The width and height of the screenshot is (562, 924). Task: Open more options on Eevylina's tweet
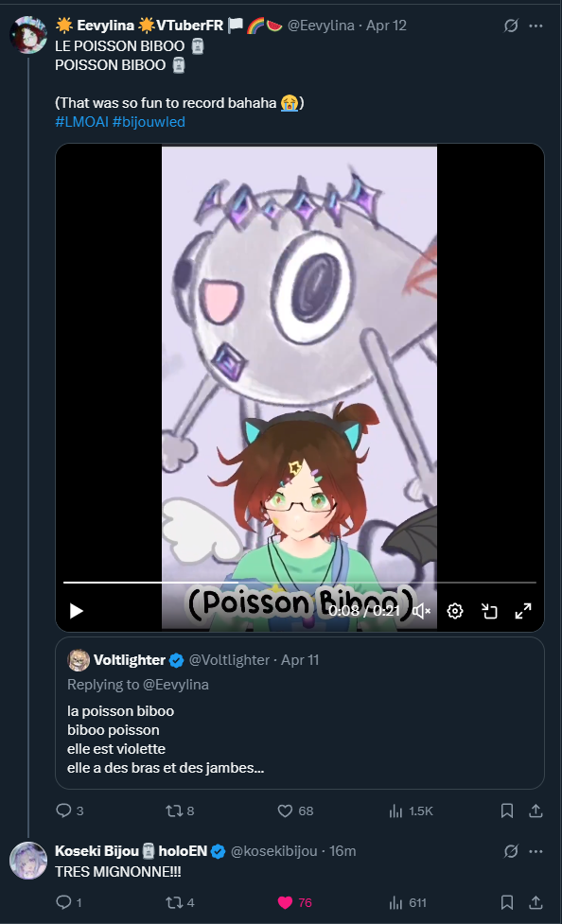[x=536, y=26]
